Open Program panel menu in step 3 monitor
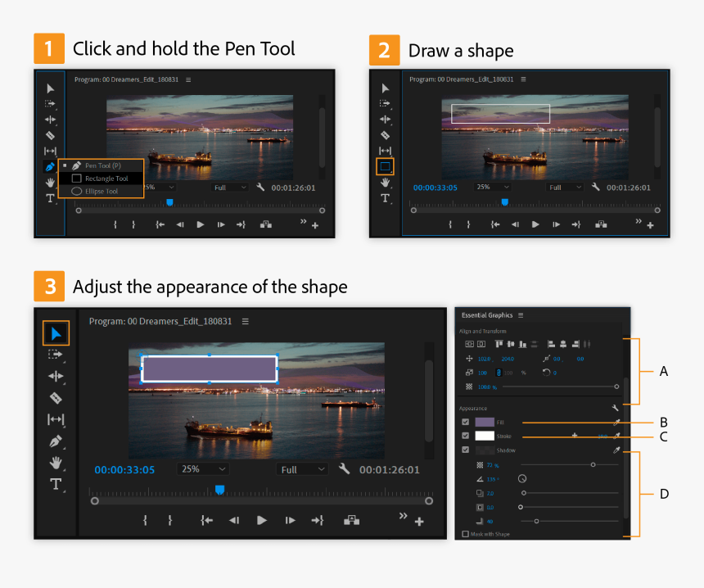This screenshot has width=704, height=588. 245,321
